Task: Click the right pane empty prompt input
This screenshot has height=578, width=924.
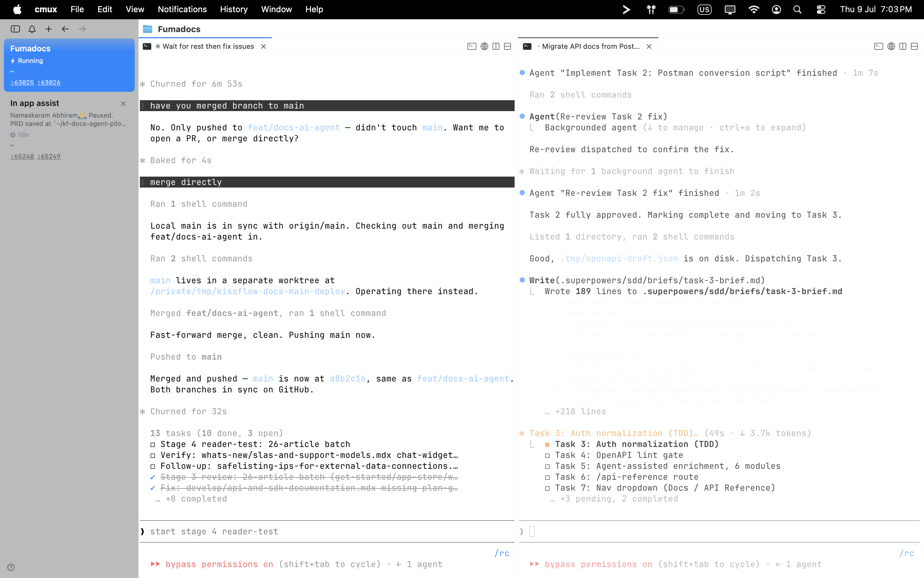Action: point(719,531)
